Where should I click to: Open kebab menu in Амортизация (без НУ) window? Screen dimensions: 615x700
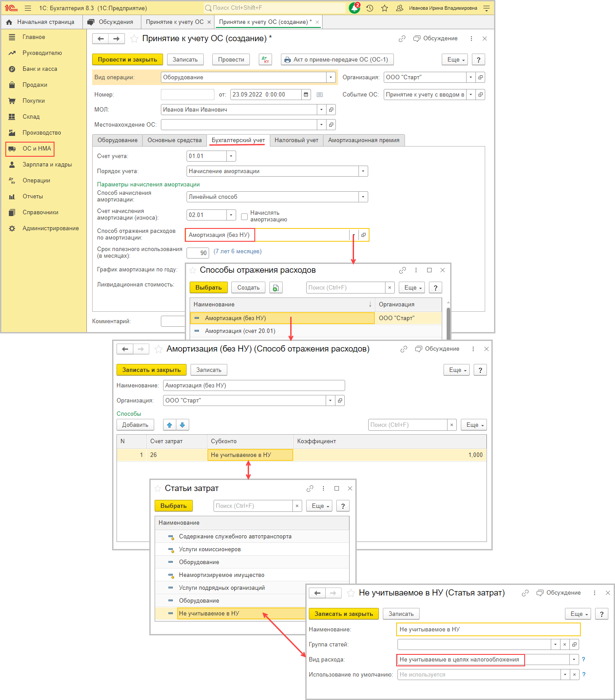(x=473, y=349)
